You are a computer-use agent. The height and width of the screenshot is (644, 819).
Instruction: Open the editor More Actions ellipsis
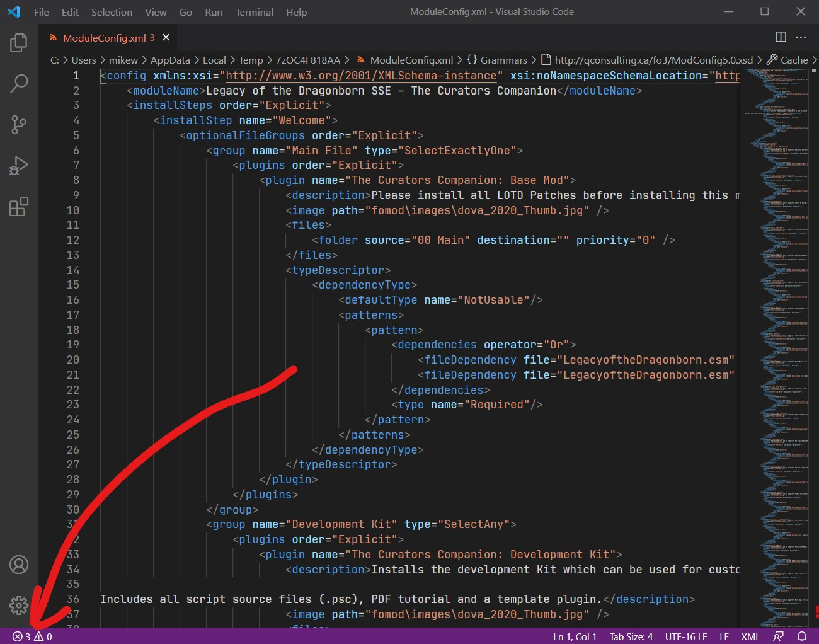point(801,37)
